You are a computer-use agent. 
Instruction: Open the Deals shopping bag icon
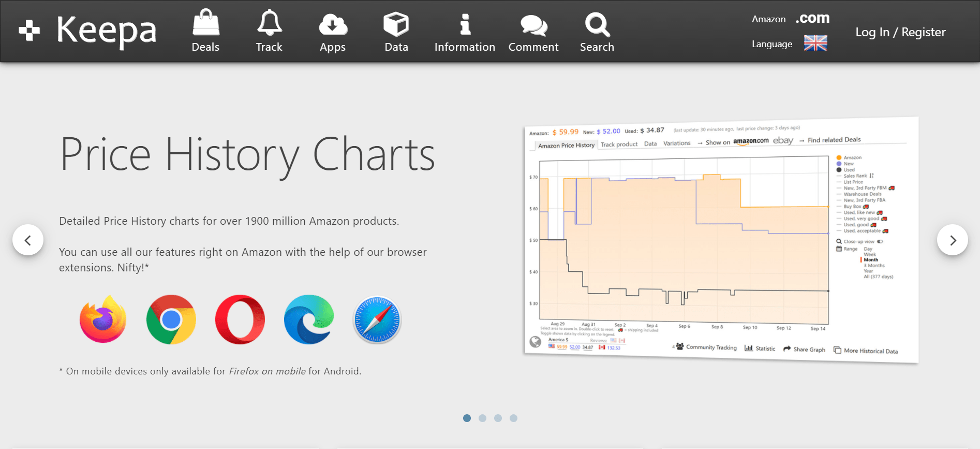click(206, 23)
